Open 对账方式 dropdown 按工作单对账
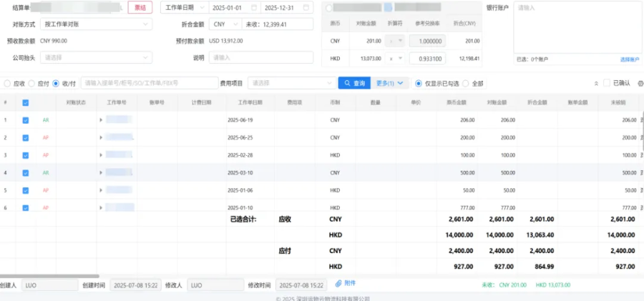Viewport: 644px width, 301px height. (96, 24)
